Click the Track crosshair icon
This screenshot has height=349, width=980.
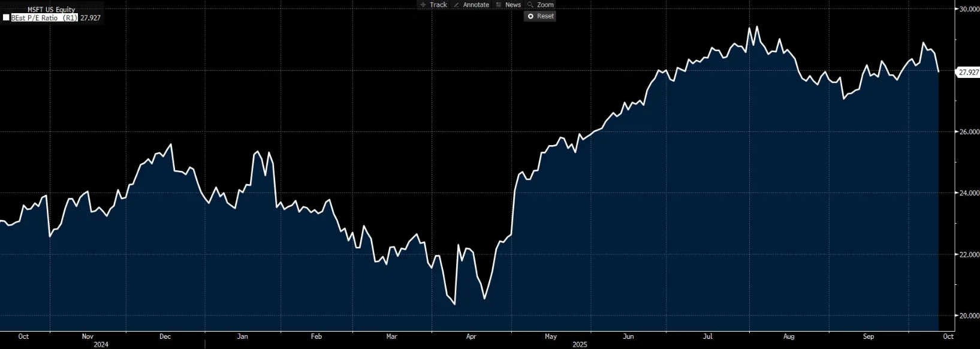tap(423, 5)
